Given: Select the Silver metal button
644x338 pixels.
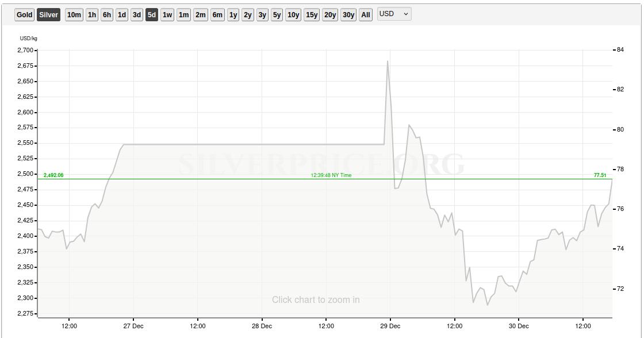Looking at the screenshot, I should click(x=48, y=15).
